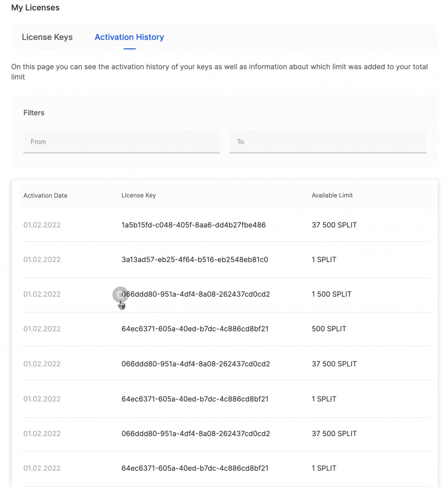Click the From date filter field

tap(121, 142)
